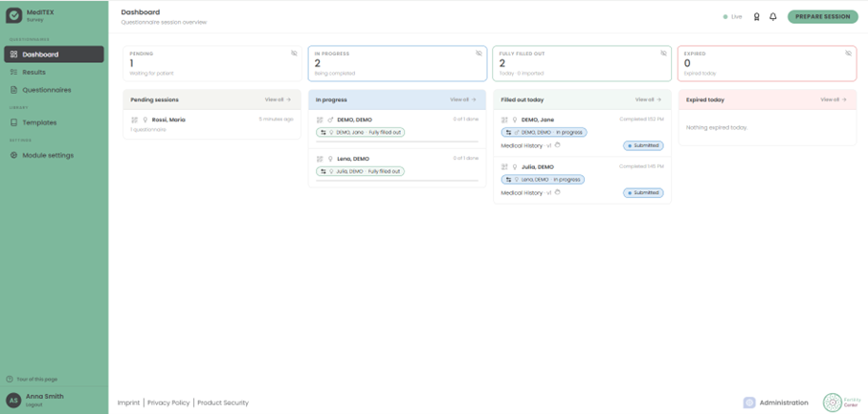Click the Prepare Session button

click(823, 16)
